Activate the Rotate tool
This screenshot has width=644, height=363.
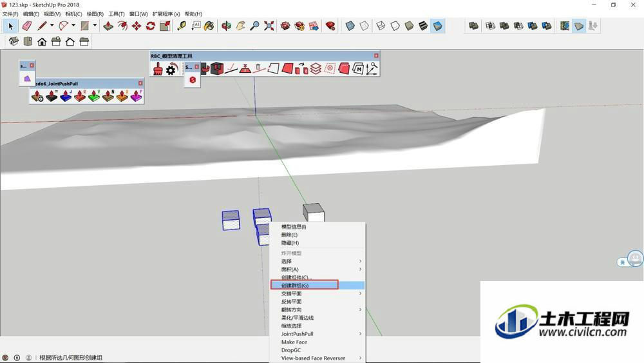[x=151, y=26]
